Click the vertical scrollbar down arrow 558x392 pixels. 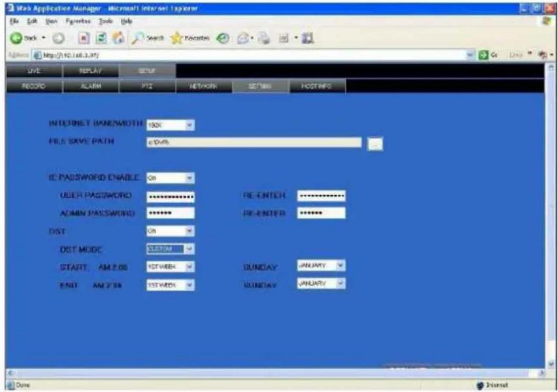(x=551, y=364)
